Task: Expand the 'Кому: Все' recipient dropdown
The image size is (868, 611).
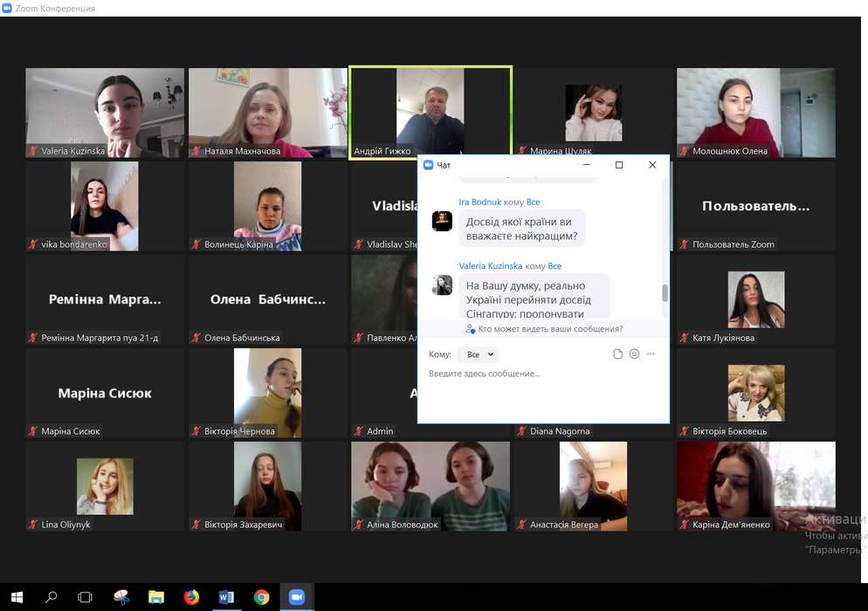Action: (479, 354)
